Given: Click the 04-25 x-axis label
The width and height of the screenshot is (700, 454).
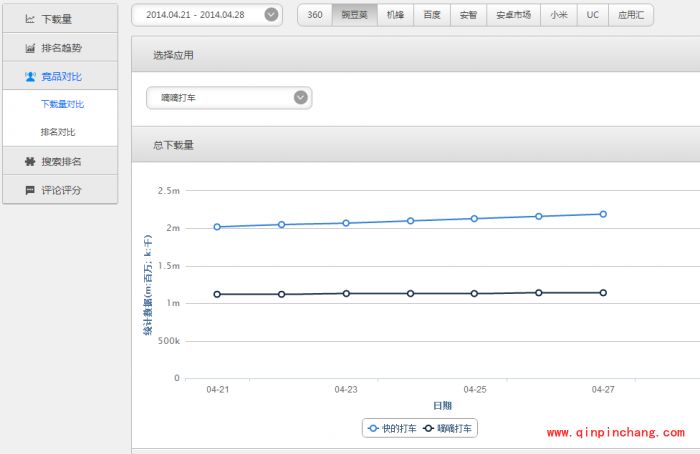Looking at the screenshot, I should [x=475, y=389].
